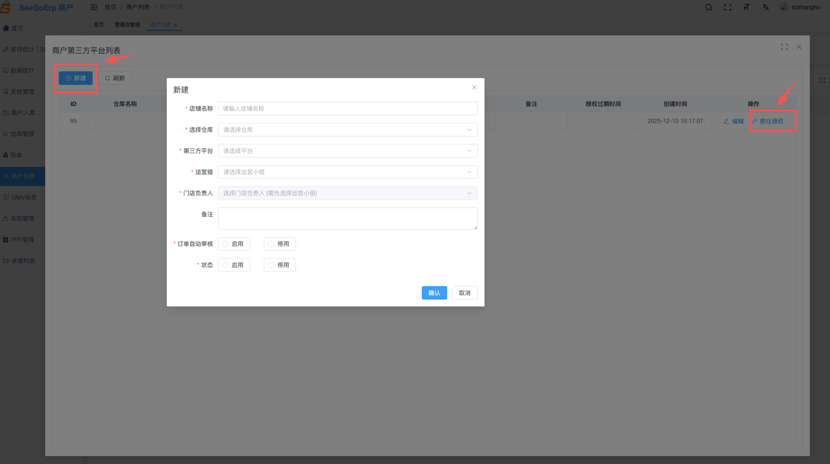
Task: Expand the 第三方平台 dropdown
Action: click(347, 151)
